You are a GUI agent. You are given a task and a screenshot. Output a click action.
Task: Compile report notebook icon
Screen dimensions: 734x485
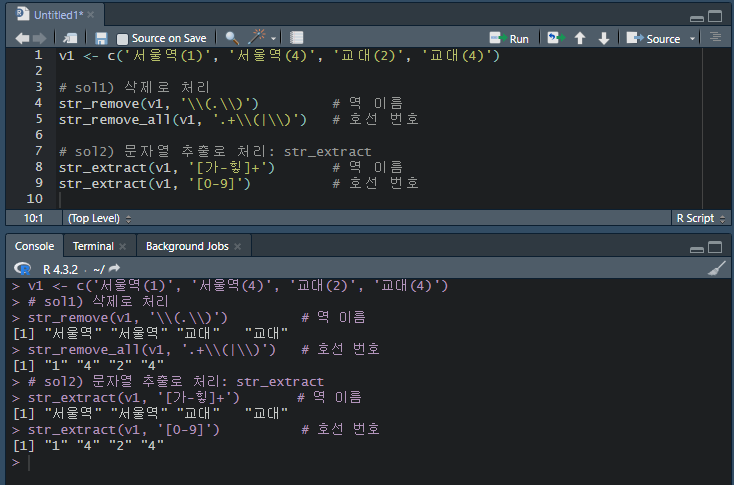[x=296, y=37]
